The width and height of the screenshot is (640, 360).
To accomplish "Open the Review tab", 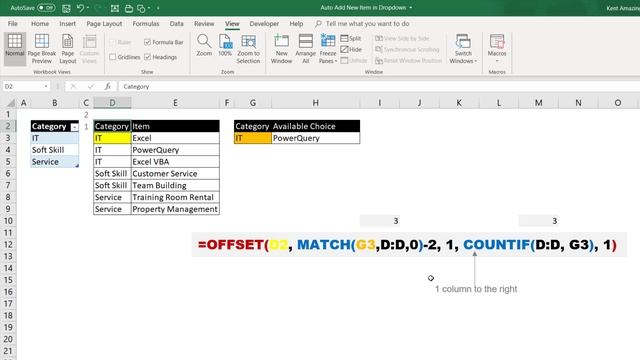I will (x=204, y=24).
